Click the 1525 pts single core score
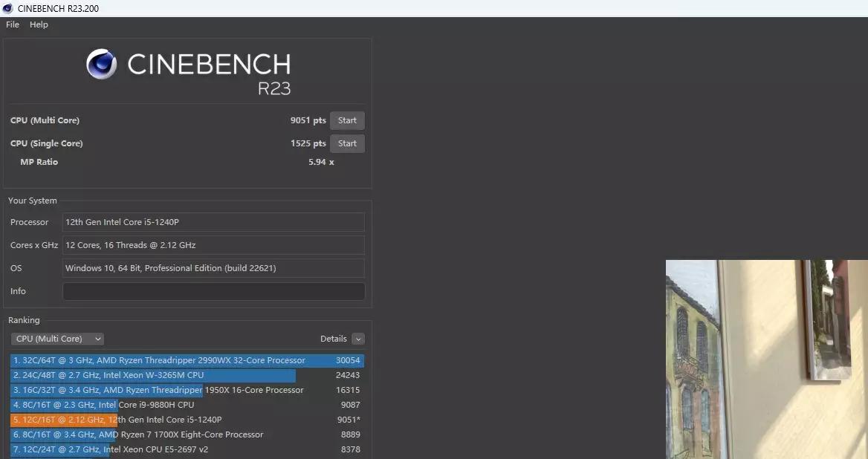 click(308, 143)
